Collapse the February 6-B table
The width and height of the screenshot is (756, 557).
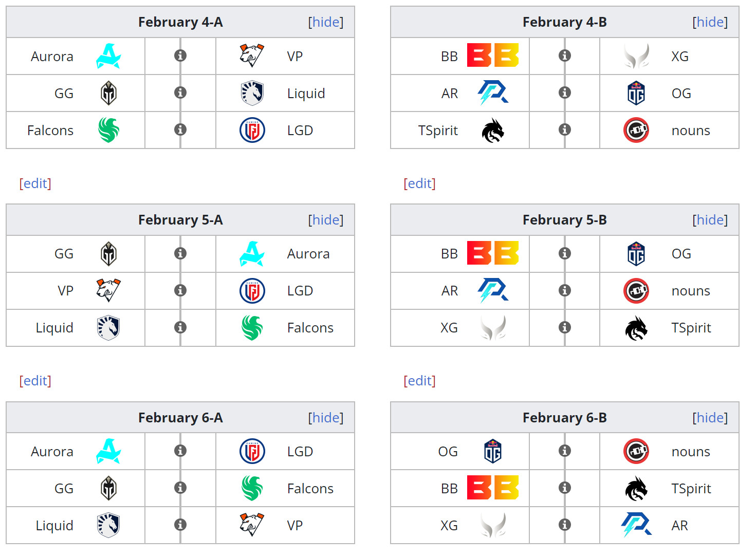tap(710, 418)
